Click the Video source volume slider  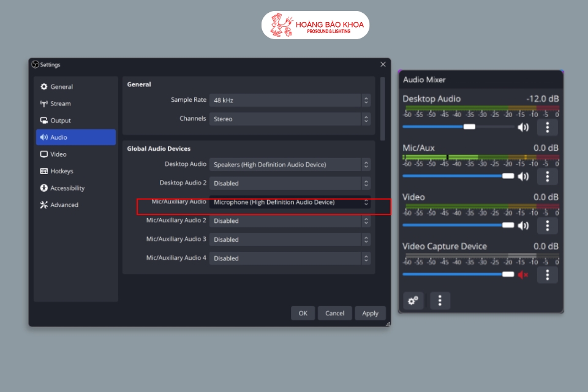click(458, 225)
